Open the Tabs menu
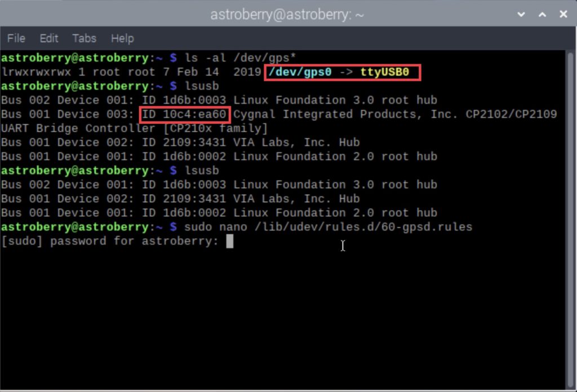Viewport: 577px width, 392px height. pos(85,38)
